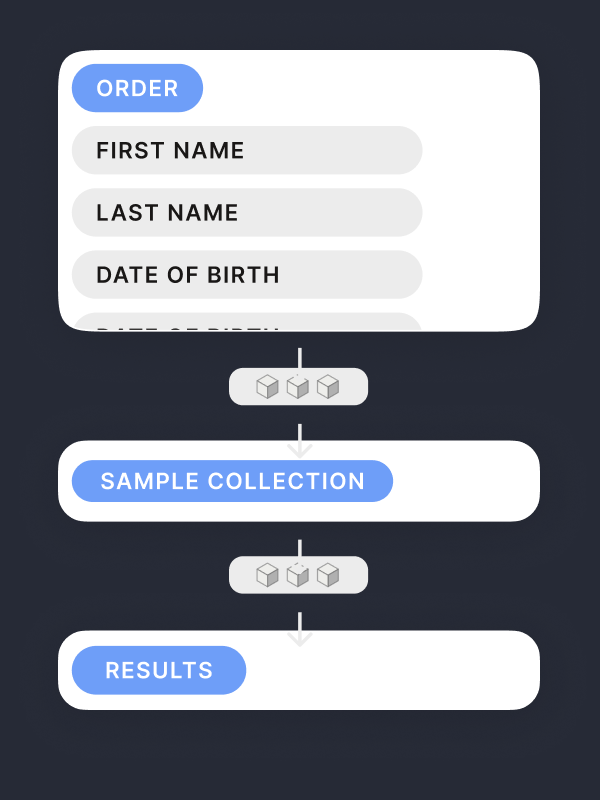The height and width of the screenshot is (800, 600).
Task: Open the RESULTS step
Action: pyautogui.click(x=159, y=670)
